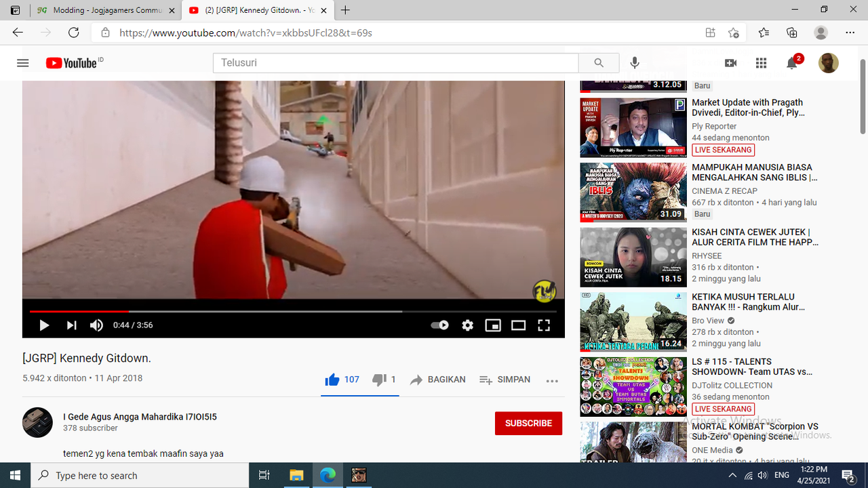Add page to favorites star icon
Image resolution: width=868 pixels, height=488 pixels.
pyautogui.click(x=733, y=33)
